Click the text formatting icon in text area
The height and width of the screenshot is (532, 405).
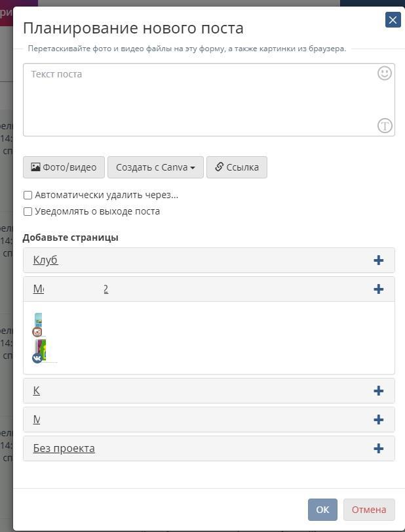(385, 126)
